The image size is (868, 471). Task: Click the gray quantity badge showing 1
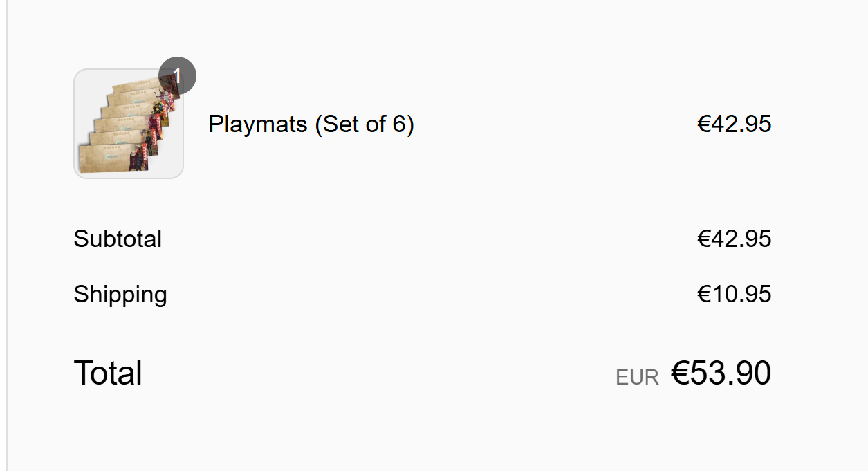tap(177, 75)
